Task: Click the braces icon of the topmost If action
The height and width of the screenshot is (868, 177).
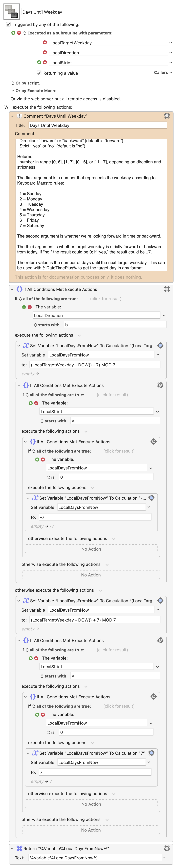Action: coord(19,289)
